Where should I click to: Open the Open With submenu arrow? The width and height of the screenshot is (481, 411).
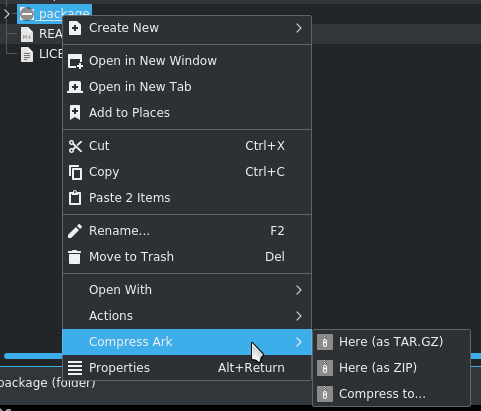point(299,290)
